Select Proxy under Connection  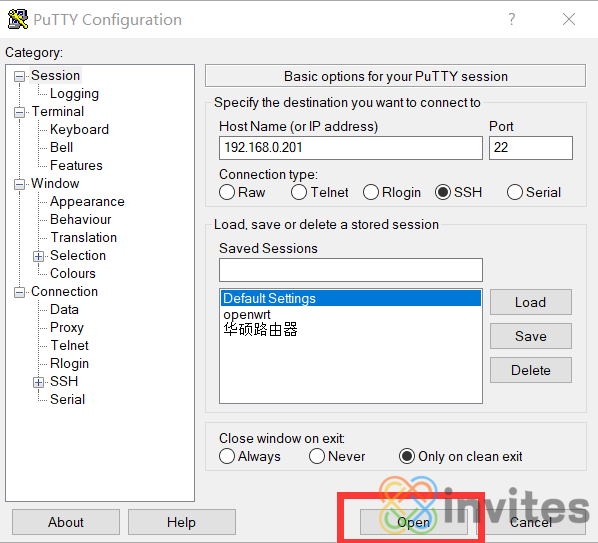pyautogui.click(x=67, y=327)
